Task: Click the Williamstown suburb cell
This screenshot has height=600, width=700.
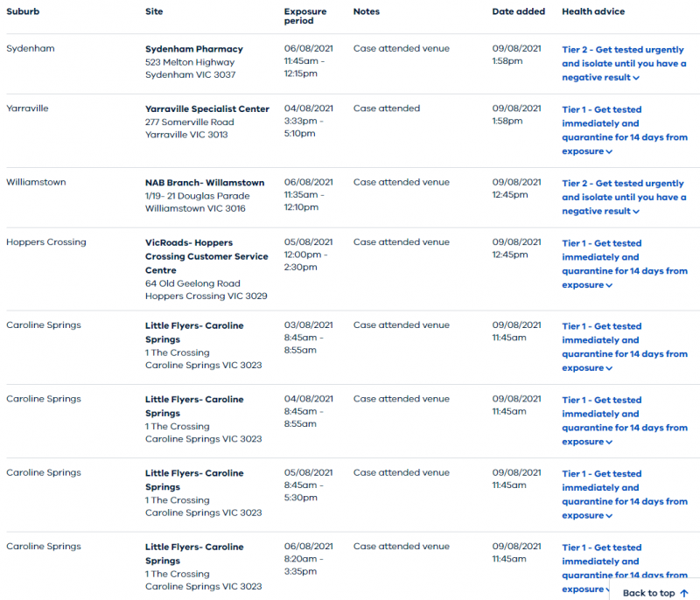Action: pyautogui.click(x=36, y=182)
